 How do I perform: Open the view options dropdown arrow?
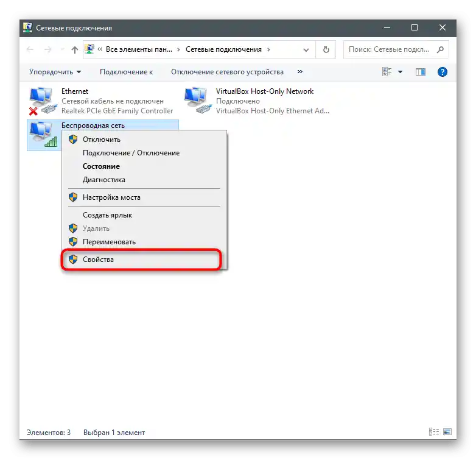[x=400, y=72]
